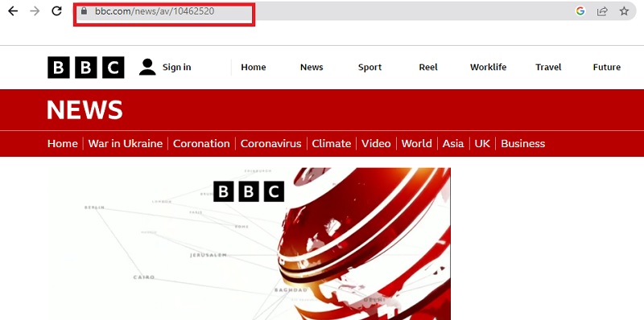Open the Climate news tab

[332, 144]
